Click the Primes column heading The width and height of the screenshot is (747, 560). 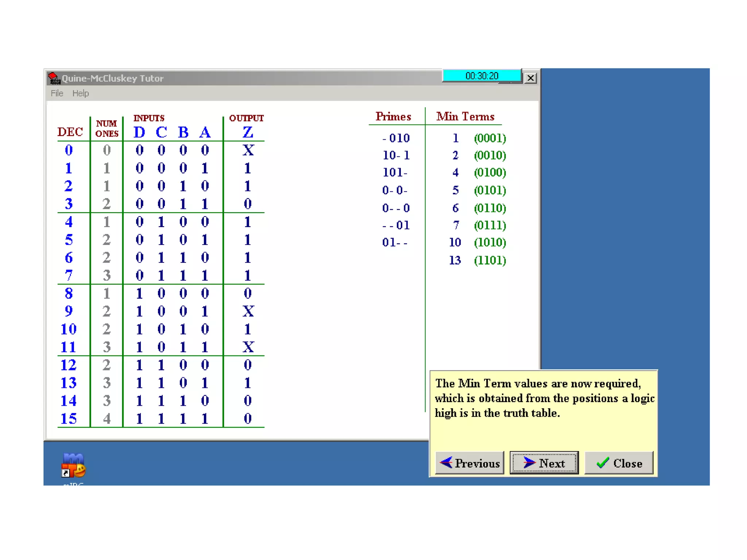pyautogui.click(x=393, y=117)
